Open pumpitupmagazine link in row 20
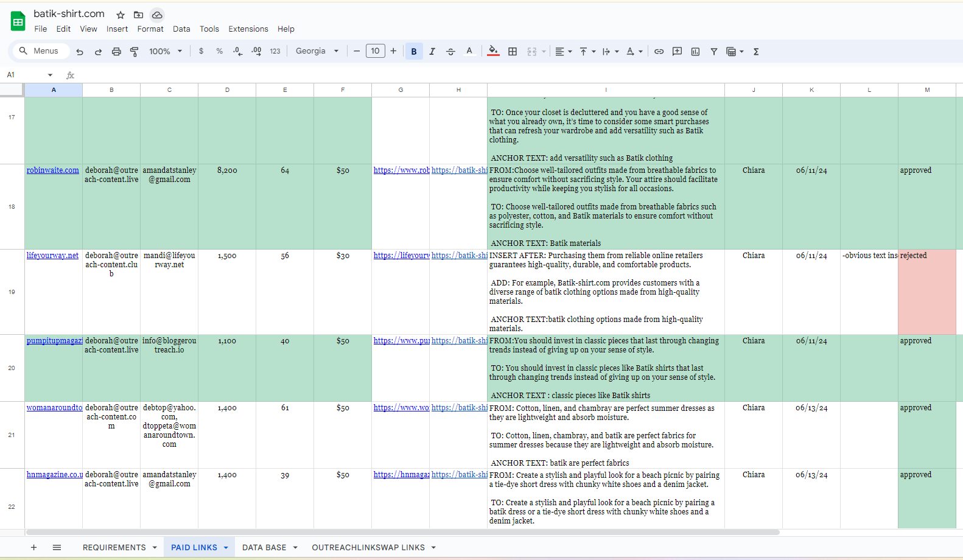This screenshot has width=963, height=560. pyautogui.click(x=54, y=341)
